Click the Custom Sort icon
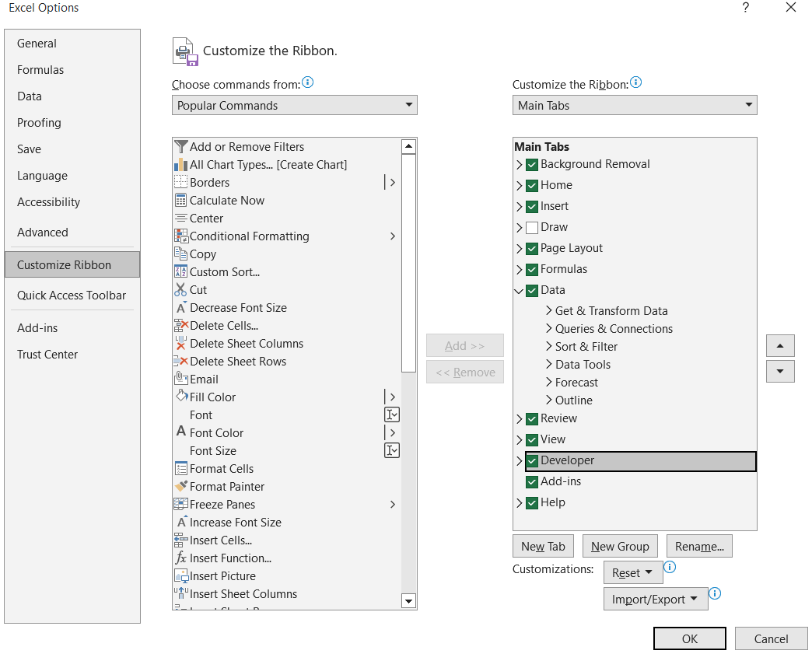The height and width of the screenshot is (654, 812). point(180,272)
